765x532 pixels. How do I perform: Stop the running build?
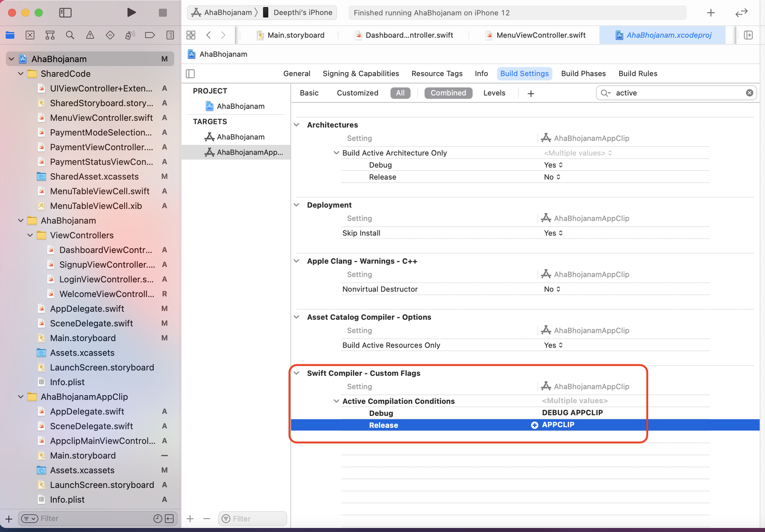point(163,12)
